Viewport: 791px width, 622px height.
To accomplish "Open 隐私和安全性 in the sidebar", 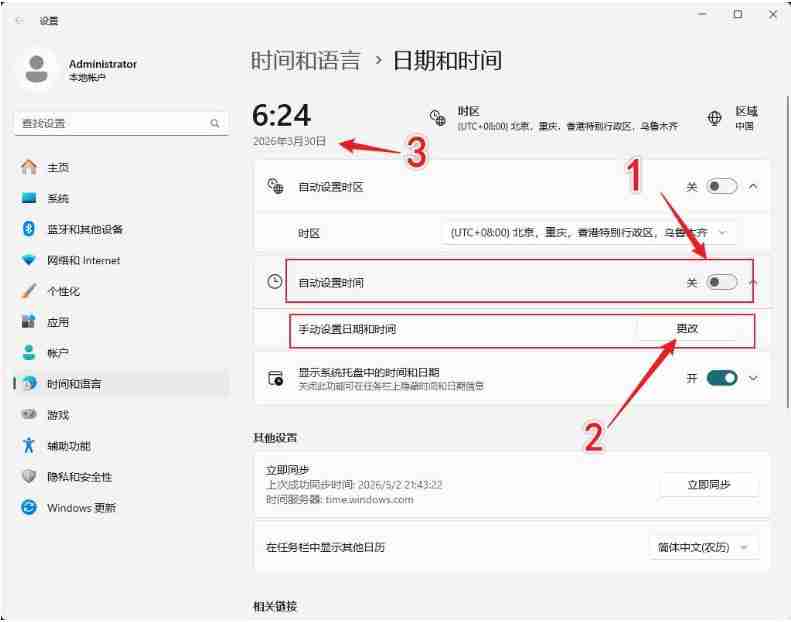I will 121,476.
